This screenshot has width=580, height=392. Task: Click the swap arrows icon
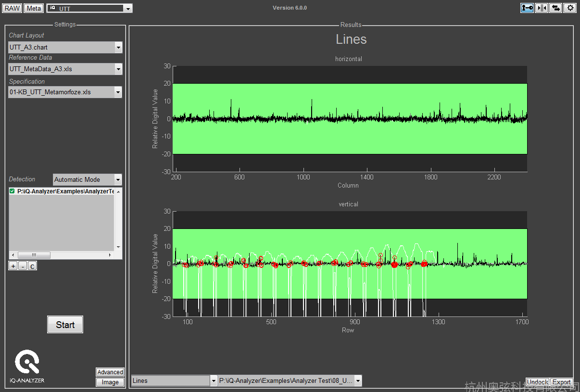coord(555,8)
